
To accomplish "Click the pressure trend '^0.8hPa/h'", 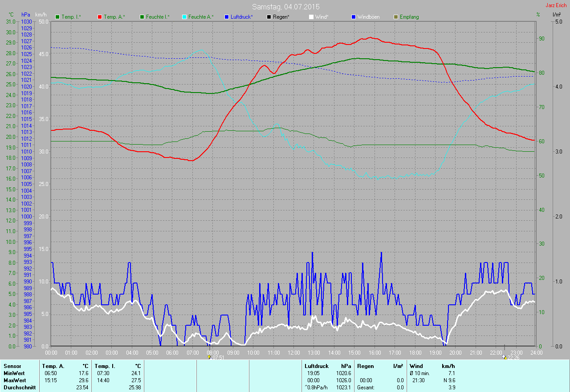I will click(x=316, y=388).
